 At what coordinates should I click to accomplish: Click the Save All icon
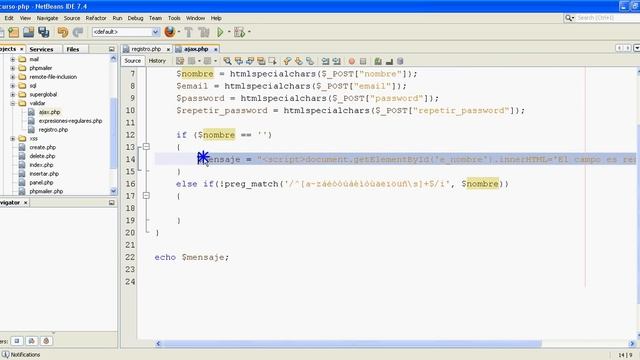tap(43, 32)
